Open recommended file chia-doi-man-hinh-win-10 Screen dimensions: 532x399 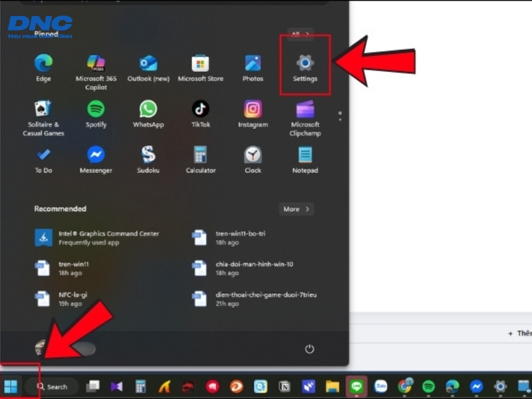tap(243, 269)
